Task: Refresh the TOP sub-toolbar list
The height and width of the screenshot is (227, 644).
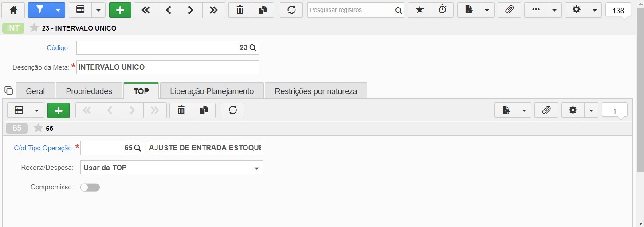Action: pyautogui.click(x=232, y=110)
